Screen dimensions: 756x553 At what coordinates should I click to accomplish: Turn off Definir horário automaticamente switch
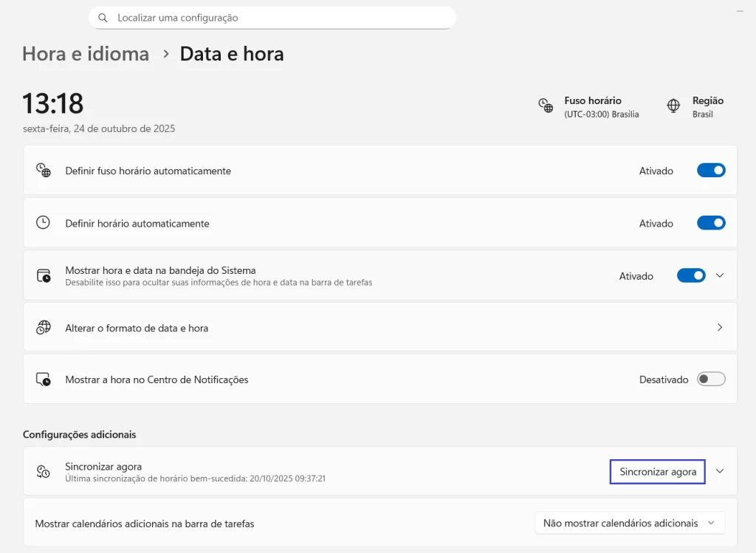point(711,223)
